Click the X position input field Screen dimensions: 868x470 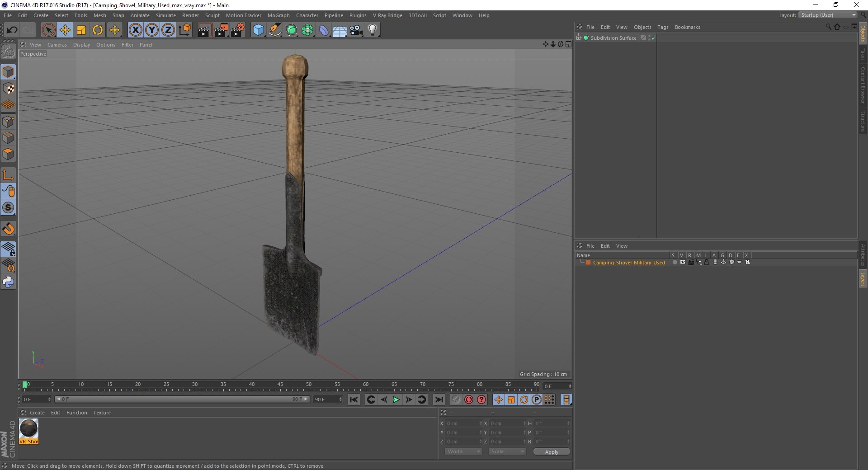point(464,423)
